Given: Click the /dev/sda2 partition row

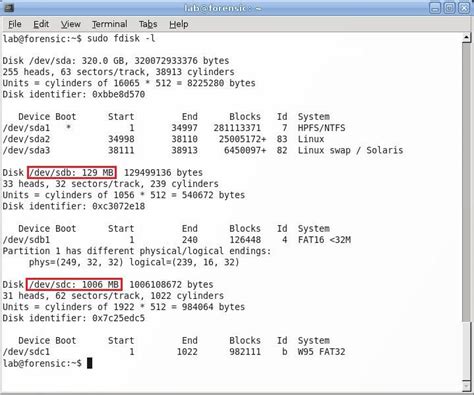Looking at the screenshot, I should [x=163, y=139].
